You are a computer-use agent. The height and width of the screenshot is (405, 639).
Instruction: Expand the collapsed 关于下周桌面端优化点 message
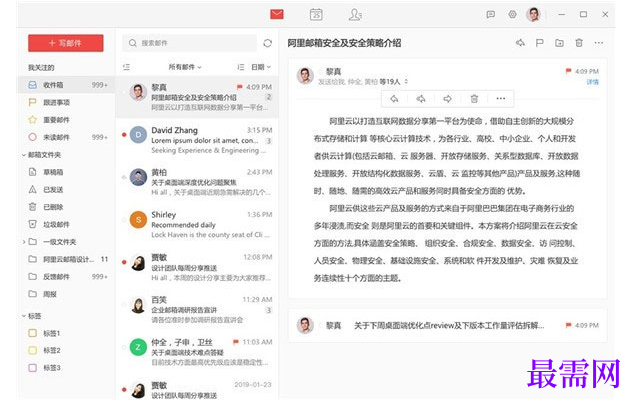447,325
